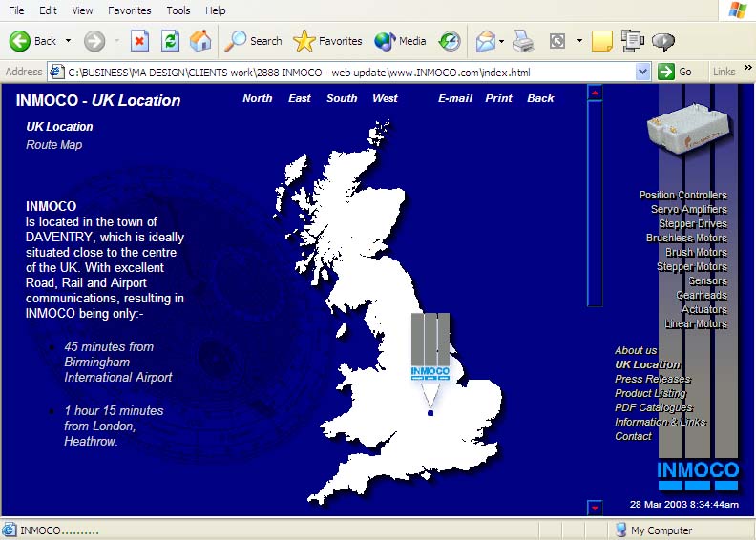The height and width of the screenshot is (540, 756).
Task: Click page scroll down red arrow
Action: [595, 508]
